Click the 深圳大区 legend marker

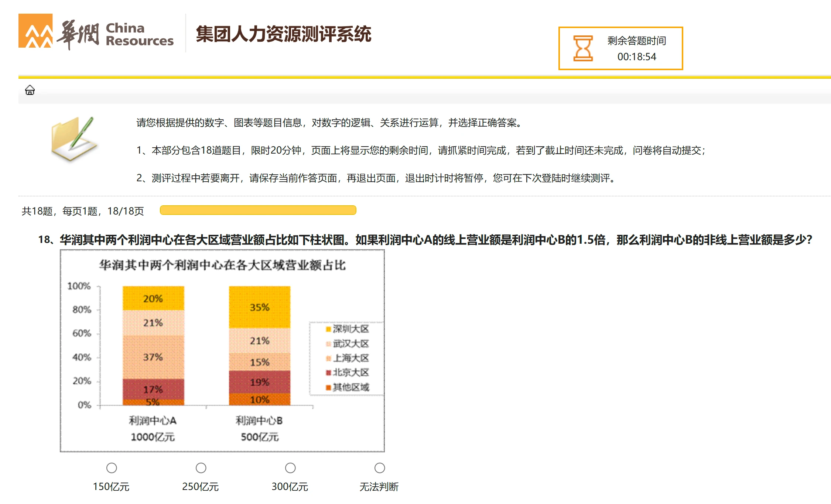[328, 329]
